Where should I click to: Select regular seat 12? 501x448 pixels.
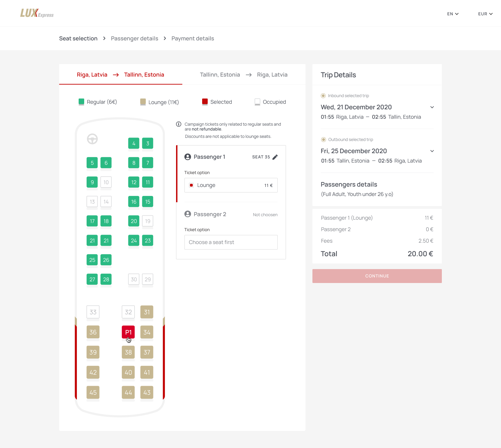pyautogui.click(x=134, y=182)
